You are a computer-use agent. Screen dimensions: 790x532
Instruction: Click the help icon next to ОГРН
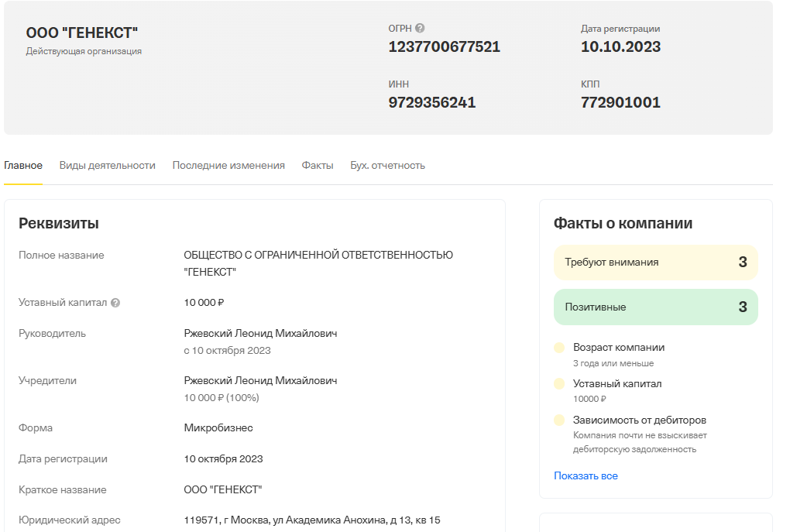tap(420, 28)
